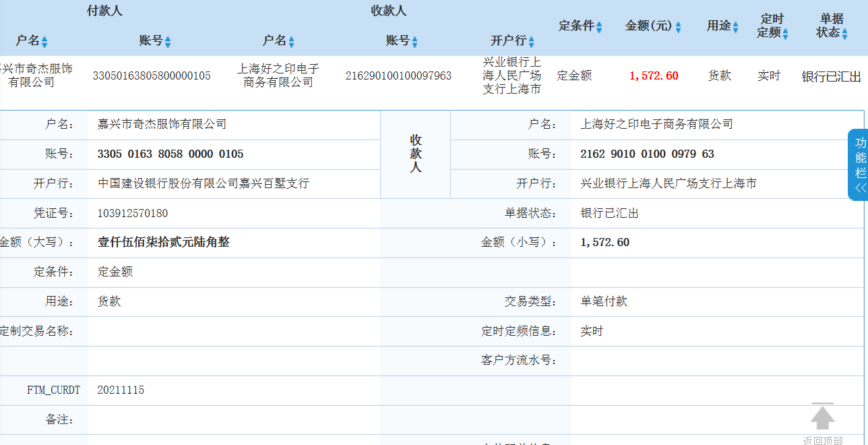Click amount in words 壹仟伍佰柒拾贰元陆角整
Screen dimensions: 868x445
164,242
